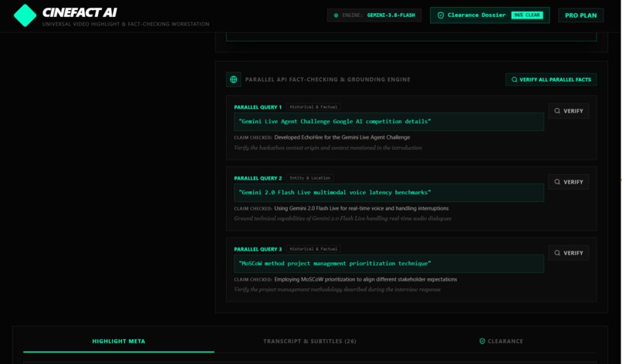This screenshot has height=364, width=622.
Task: Click Historical & Factual tag on Query 3
Action: pyautogui.click(x=313, y=249)
